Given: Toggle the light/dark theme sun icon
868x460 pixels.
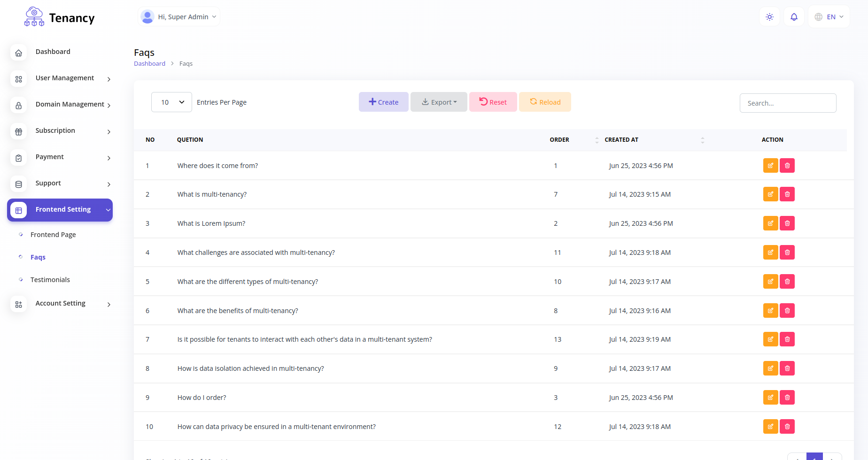Looking at the screenshot, I should click(769, 17).
